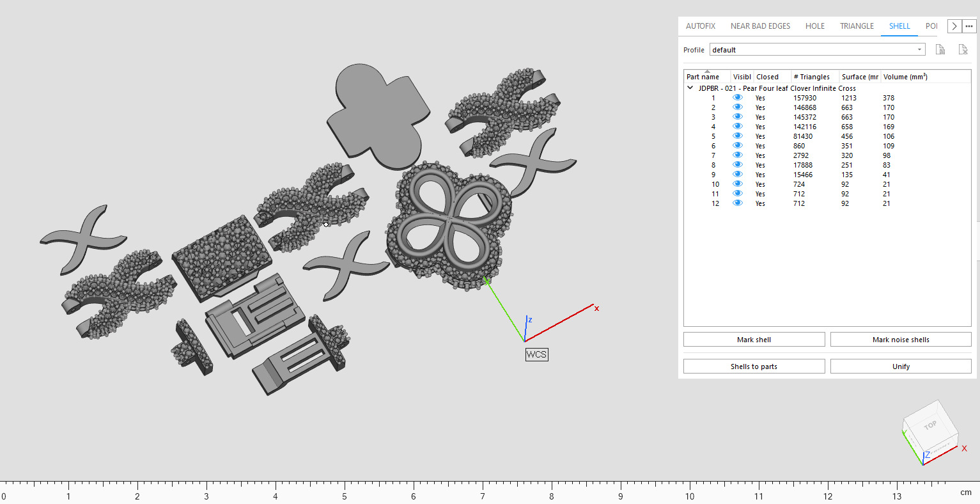Click triangle count 146868
The image size is (980, 504).
coord(805,107)
